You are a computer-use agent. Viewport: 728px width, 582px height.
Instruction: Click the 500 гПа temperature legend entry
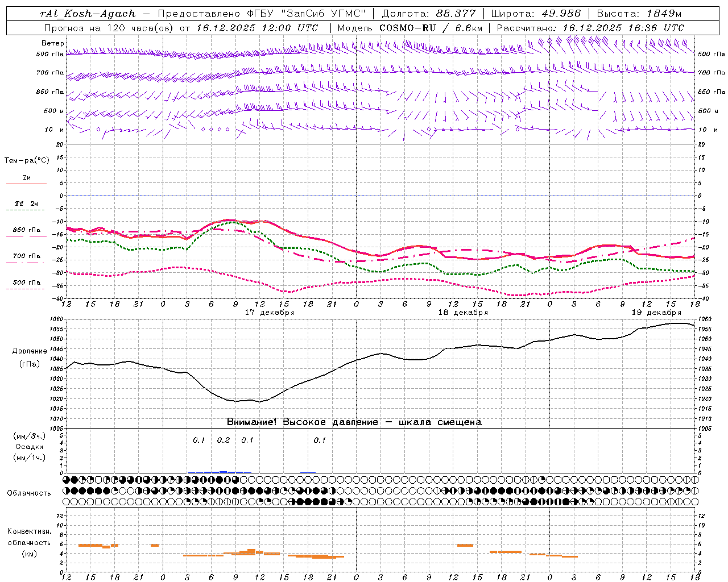click(x=26, y=285)
